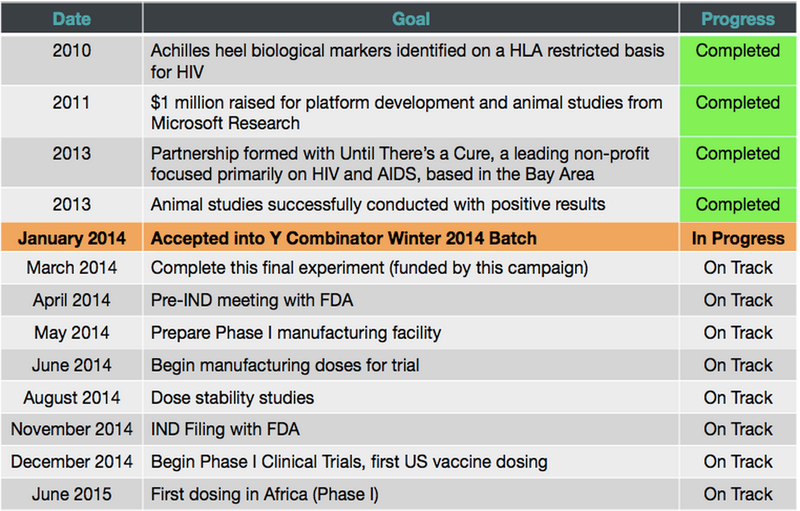This screenshot has width=800, height=511.
Task: Click Accepted into Y Combinator Winter 2014 Batch
Action: click(343, 238)
